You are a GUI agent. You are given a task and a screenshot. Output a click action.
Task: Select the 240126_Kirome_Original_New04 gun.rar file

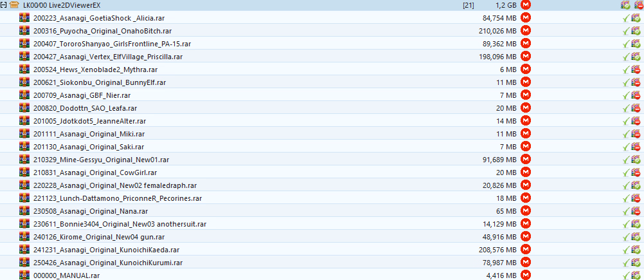[x=99, y=237]
